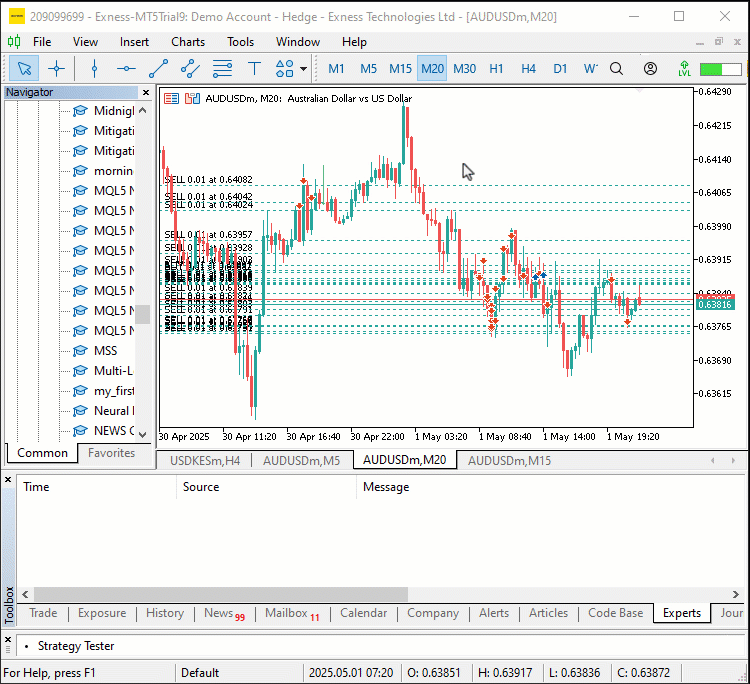Open the Tools menu
Image resolution: width=750 pixels, height=684 pixels.
coord(241,42)
